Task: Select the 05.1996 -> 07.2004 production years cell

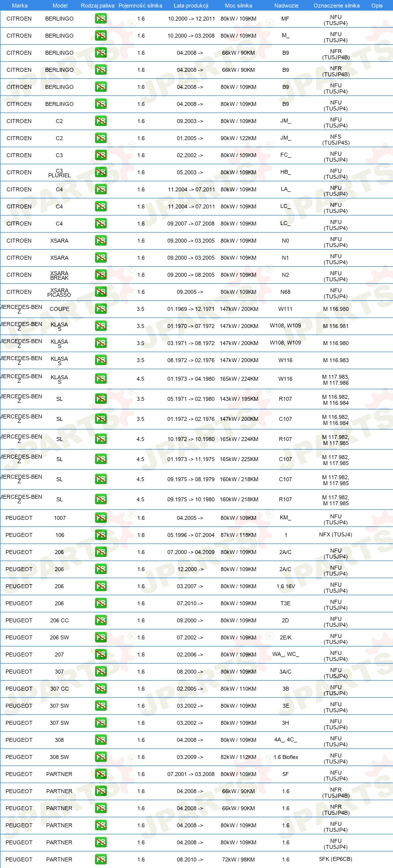Action: [x=191, y=535]
